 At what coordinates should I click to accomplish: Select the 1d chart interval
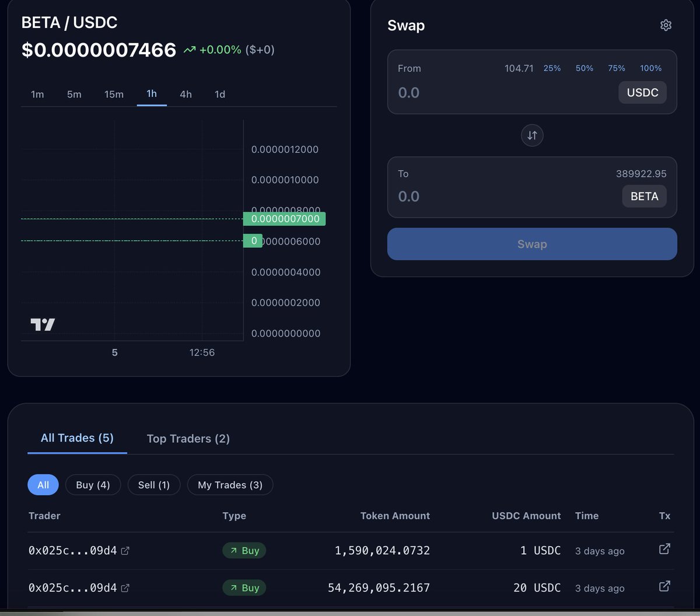point(220,94)
